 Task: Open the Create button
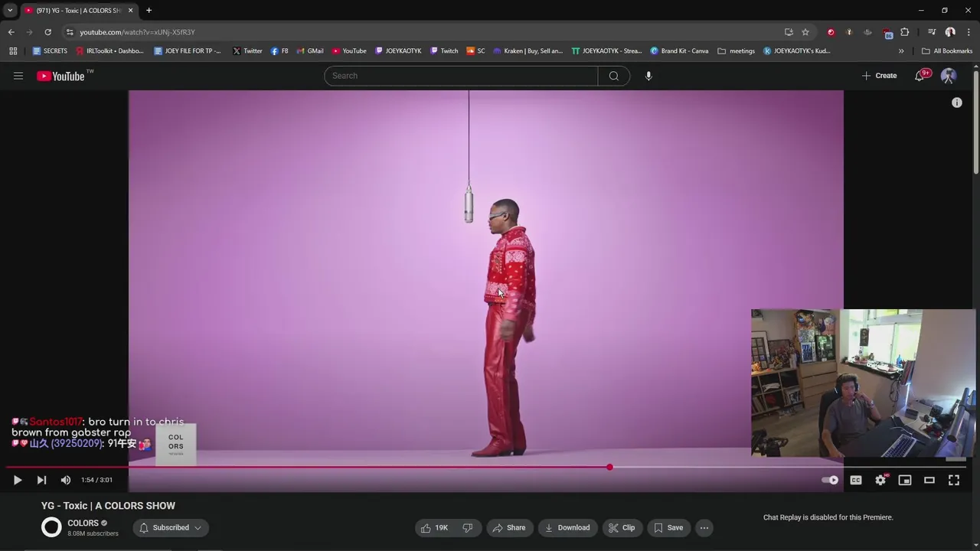point(879,76)
